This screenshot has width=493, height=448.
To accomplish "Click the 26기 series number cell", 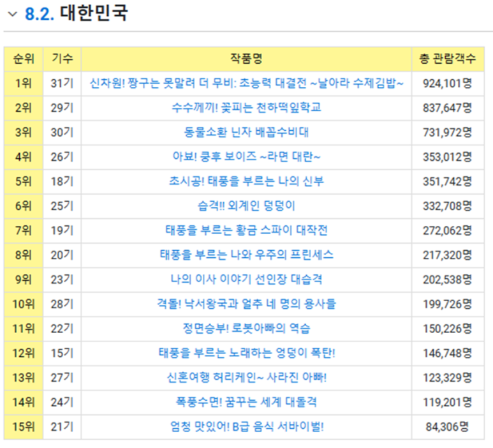I will [62, 157].
